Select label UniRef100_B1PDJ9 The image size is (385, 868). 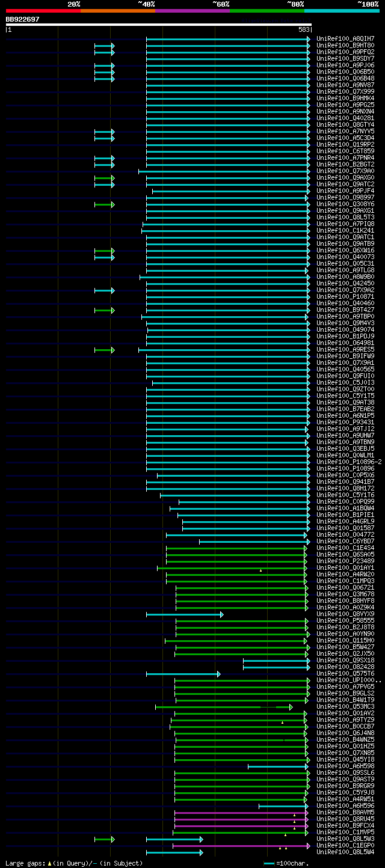345,336
